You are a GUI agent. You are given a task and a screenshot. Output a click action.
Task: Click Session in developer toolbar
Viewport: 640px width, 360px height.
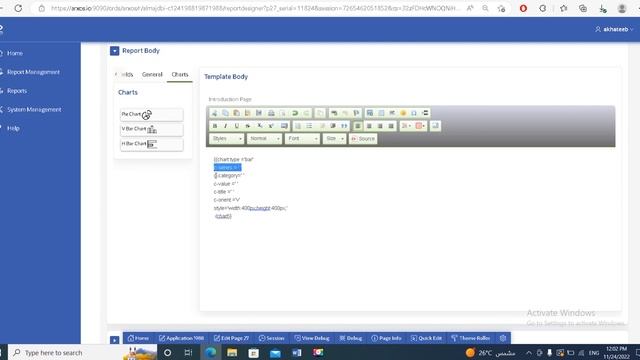click(272, 338)
